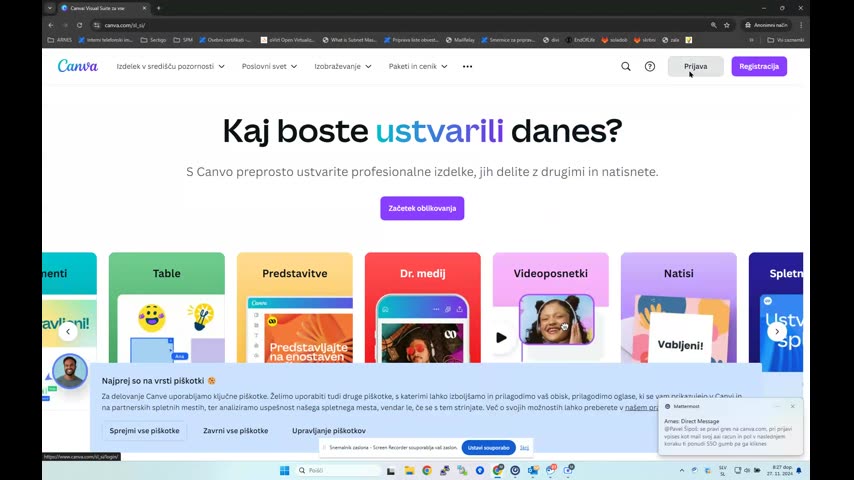Click the Registracija sign-up button
This screenshot has height=480, width=854.
759,66
